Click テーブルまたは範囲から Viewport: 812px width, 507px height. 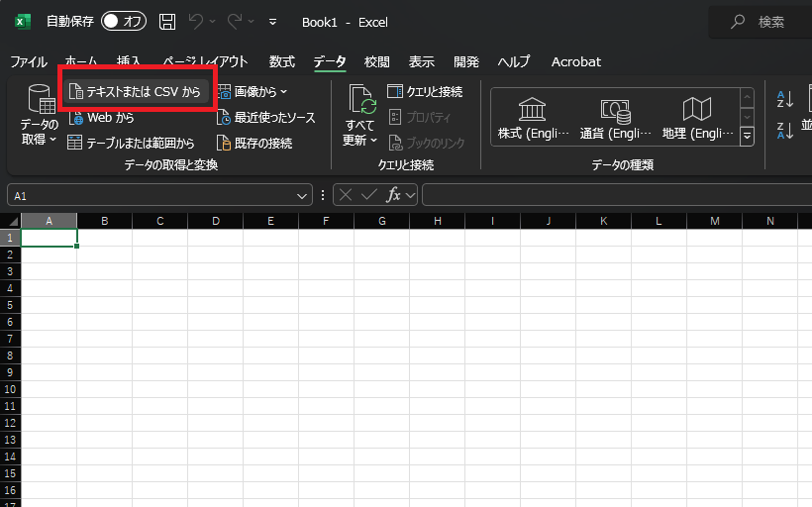[x=131, y=143]
